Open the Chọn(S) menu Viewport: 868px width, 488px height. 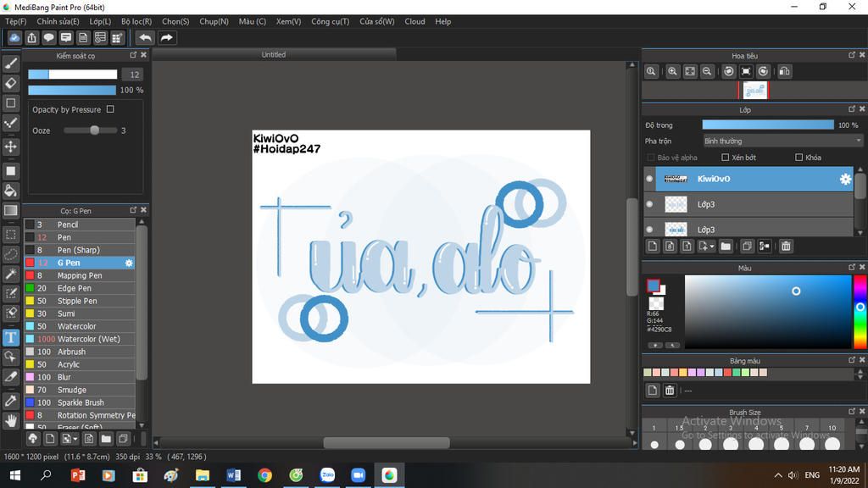coord(175,21)
